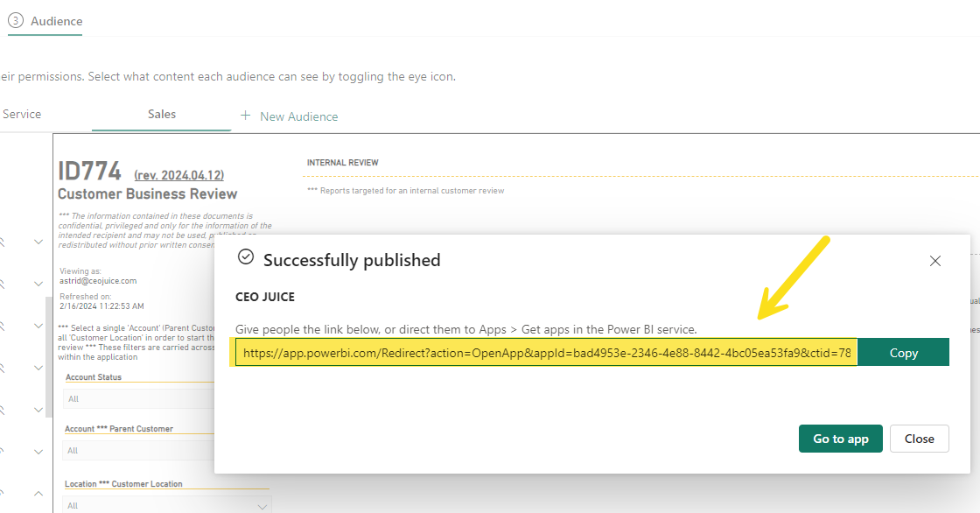
Task: Click the ID774 report title
Action: click(x=89, y=171)
